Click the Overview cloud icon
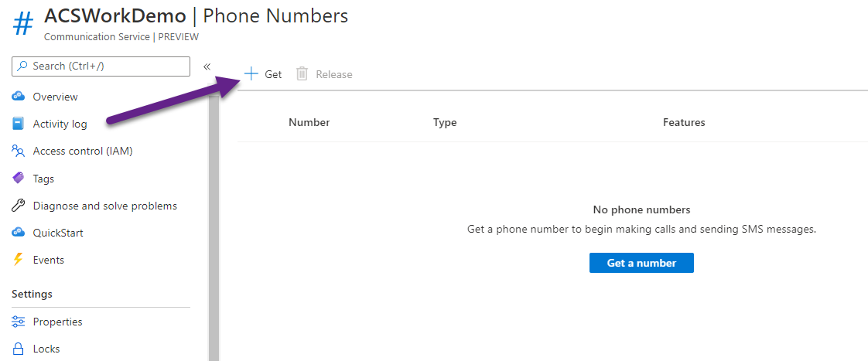Viewport: 868px width, 361px height. [x=19, y=97]
